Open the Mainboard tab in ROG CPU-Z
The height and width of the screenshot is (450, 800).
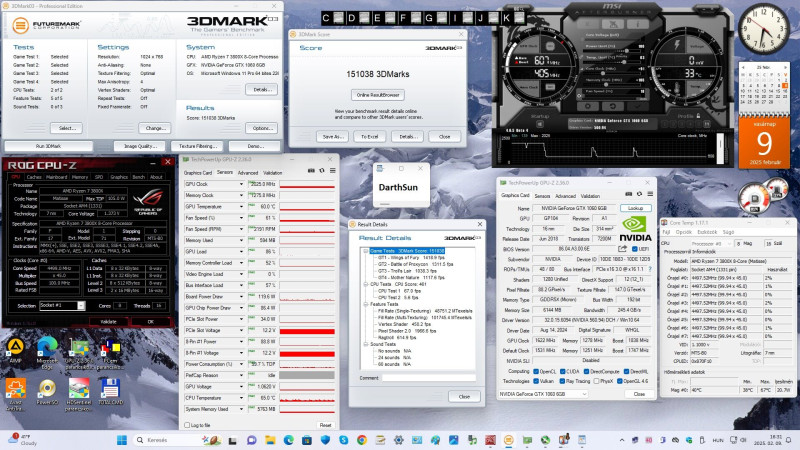[57, 177]
